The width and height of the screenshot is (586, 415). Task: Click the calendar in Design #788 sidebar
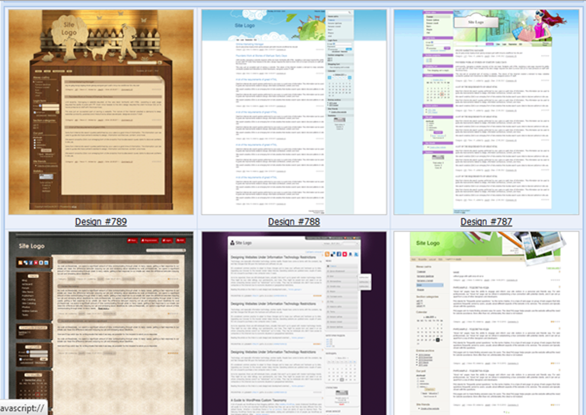click(x=339, y=84)
